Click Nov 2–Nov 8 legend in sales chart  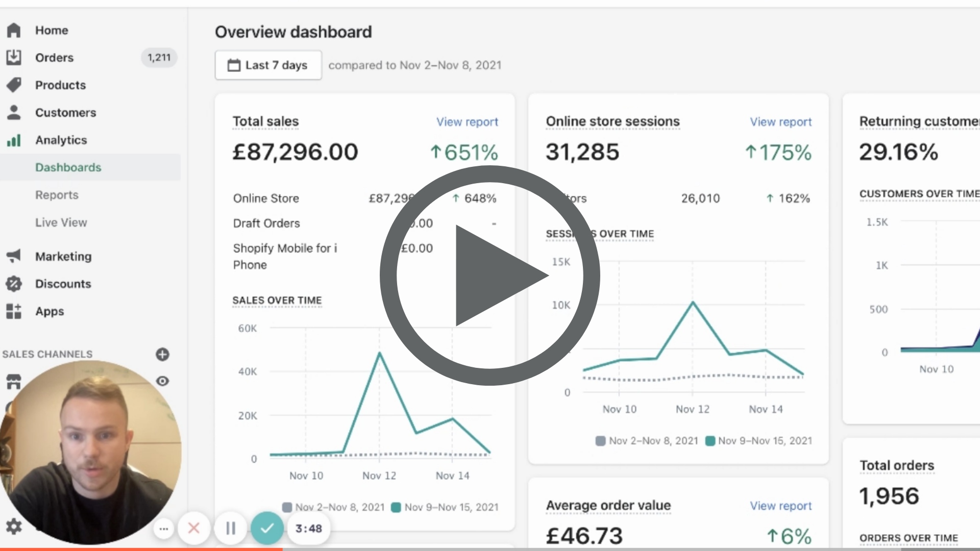click(333, 507)
